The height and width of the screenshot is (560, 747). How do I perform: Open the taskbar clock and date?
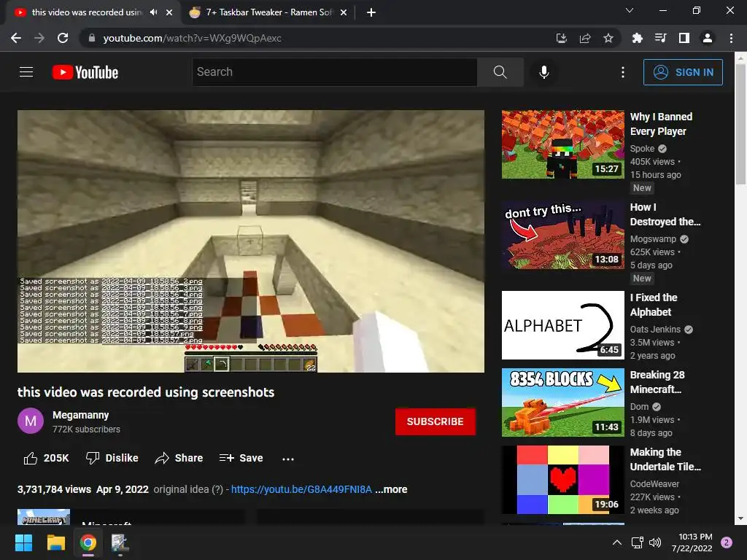coord(692,542)
